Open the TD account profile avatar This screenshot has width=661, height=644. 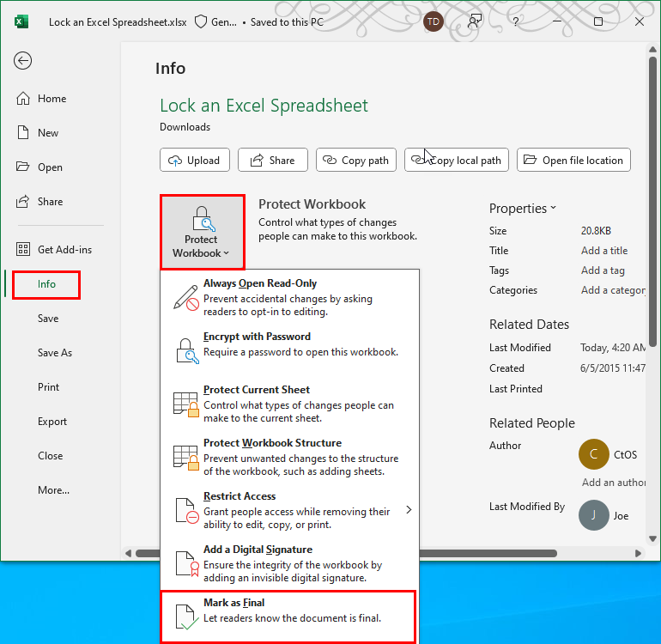tap(434, 21)
